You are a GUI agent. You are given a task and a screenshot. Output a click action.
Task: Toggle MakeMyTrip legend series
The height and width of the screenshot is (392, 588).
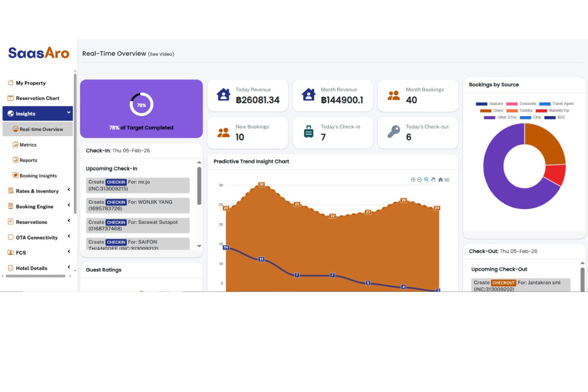pyautogui.click(x=552, y=110)
